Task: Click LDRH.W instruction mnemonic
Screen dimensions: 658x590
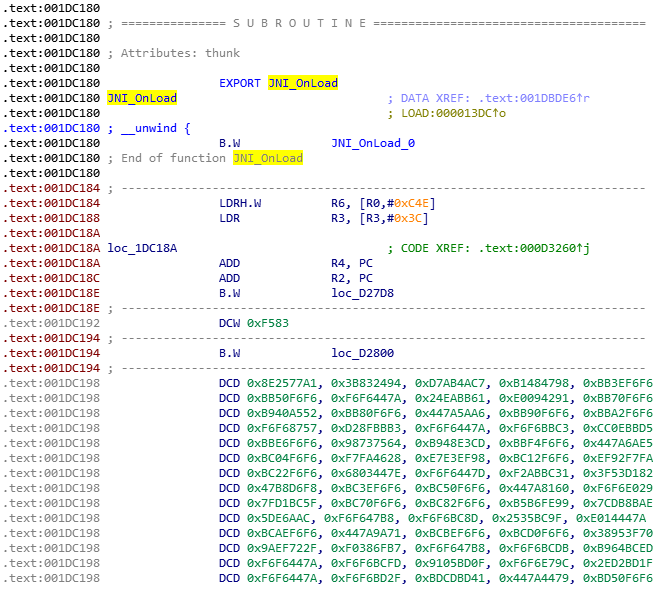Action: pos(240,203)
